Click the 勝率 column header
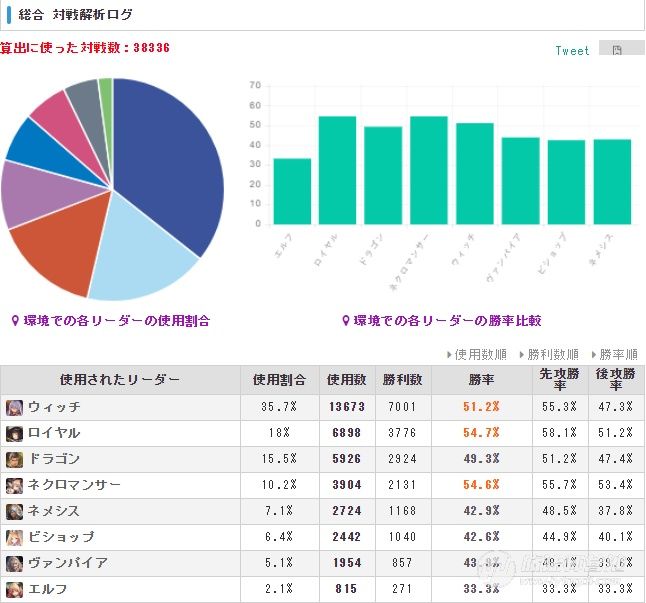The image size is (646, 603). click(481, 379)
